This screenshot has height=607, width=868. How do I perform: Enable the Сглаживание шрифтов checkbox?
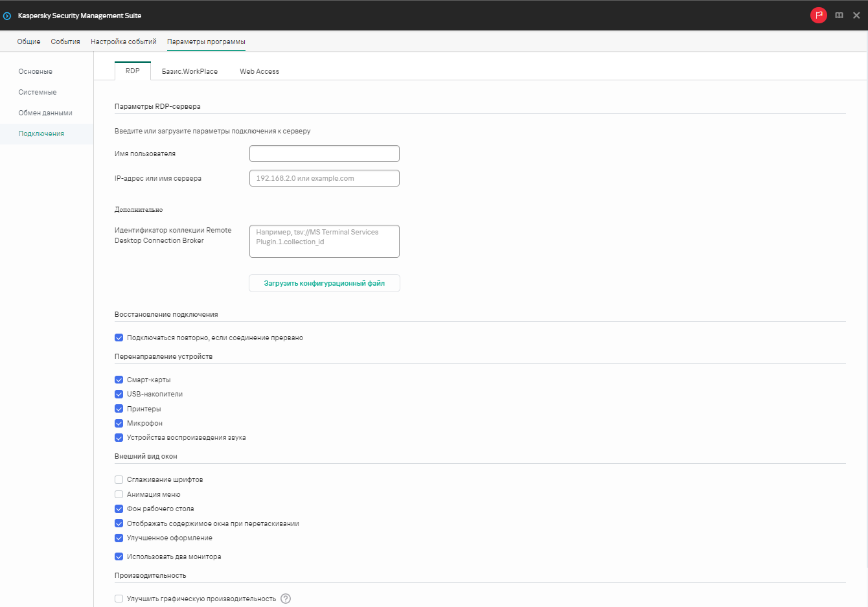119,479
